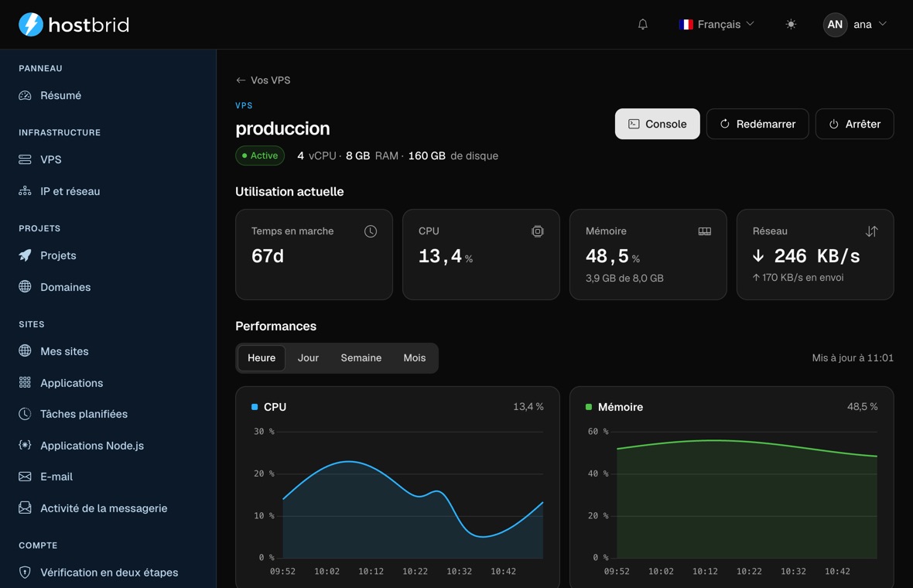Screen dimensions: 913x588
Task: Select the Heure tab
Action: click(262, 357)
